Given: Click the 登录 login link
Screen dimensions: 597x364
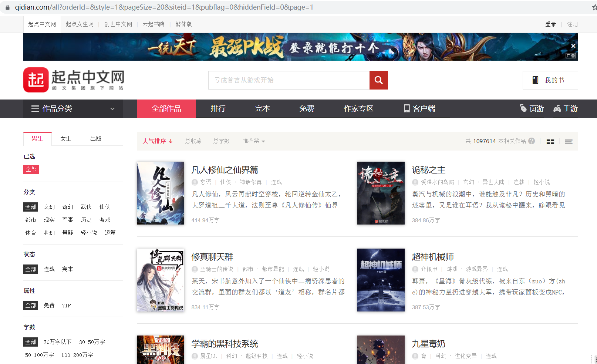Looking at the screenshot, I should (551, 24).
